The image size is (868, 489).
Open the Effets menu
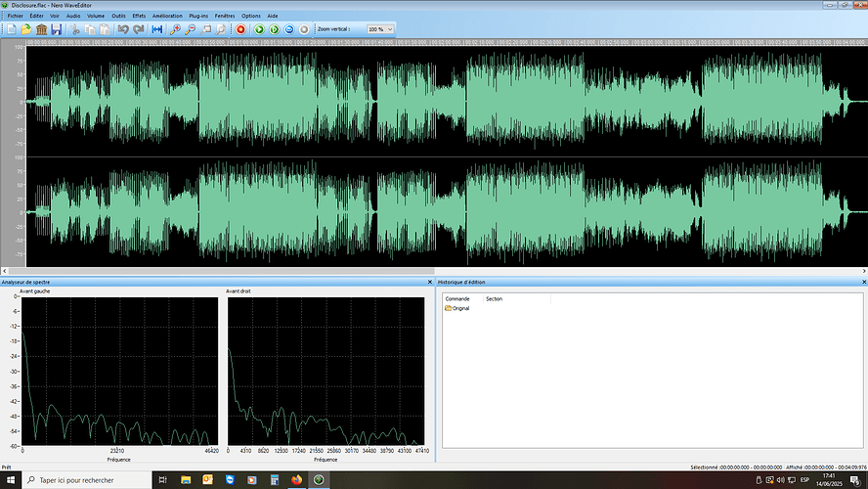click(139, 16)
